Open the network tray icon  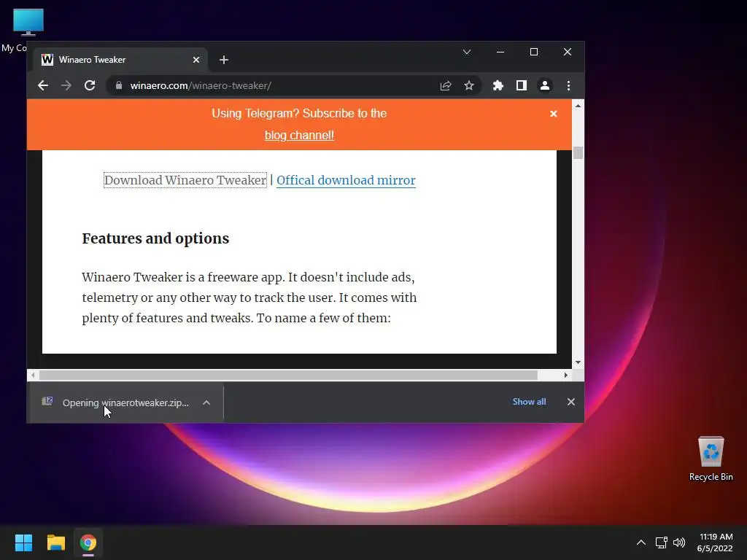661,542
